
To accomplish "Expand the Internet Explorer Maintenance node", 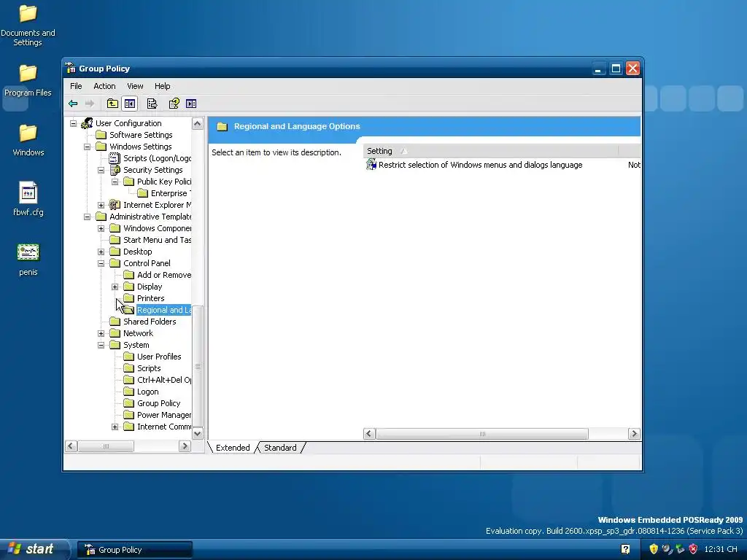I will [101, 205].
